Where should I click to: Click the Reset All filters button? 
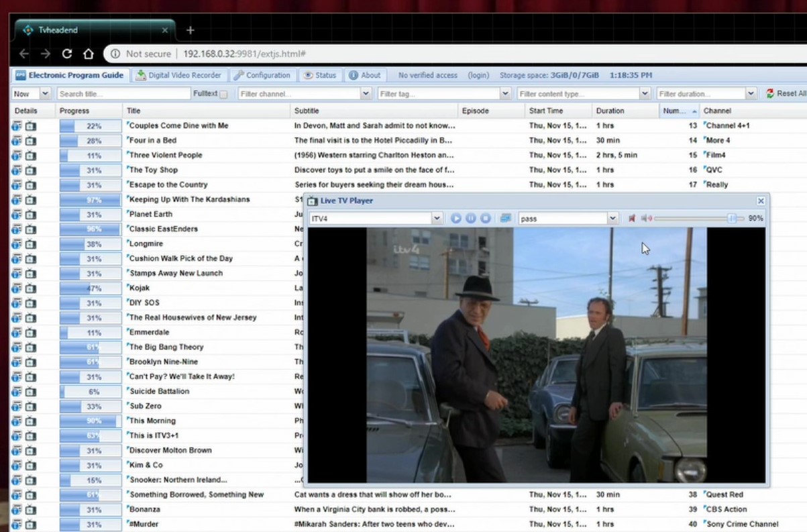[x=786, y=94]
